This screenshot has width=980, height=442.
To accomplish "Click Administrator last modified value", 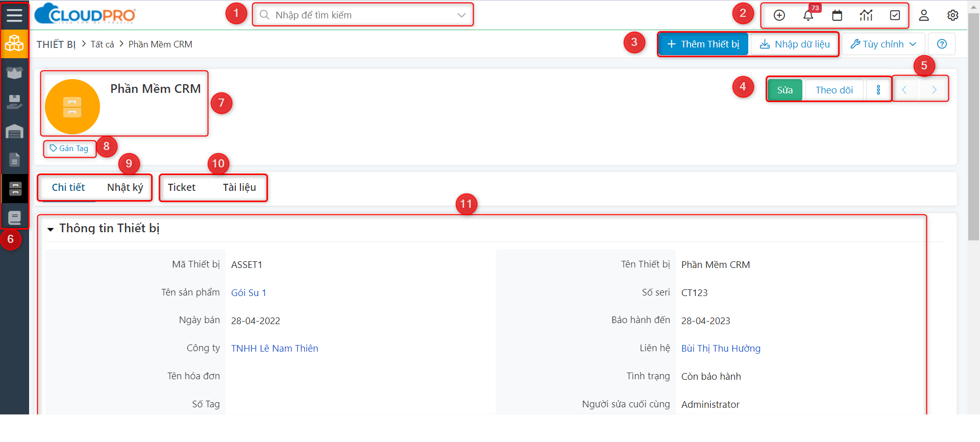I will 710,404.
